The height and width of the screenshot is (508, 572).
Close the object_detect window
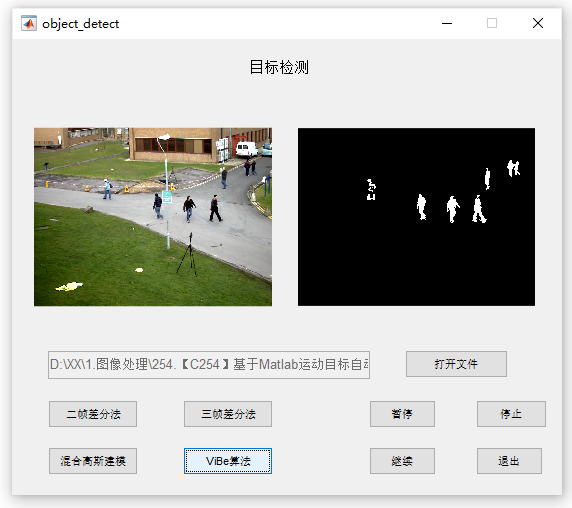pyautogui.click(x=538, y=23)
